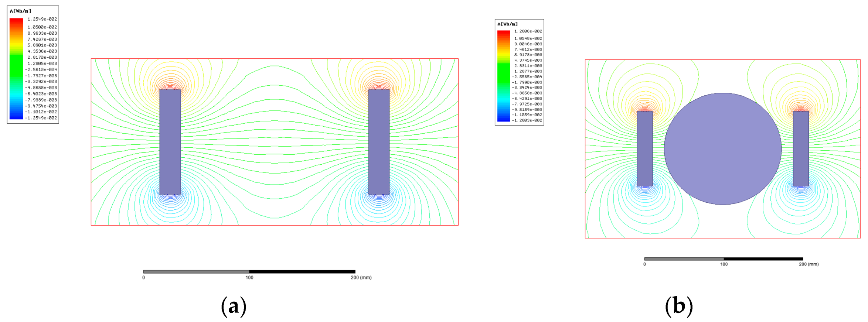This screenshot has width=868, height=322.
Task: Select the legend value 1.0548e-002
Action: click(528, 38)
